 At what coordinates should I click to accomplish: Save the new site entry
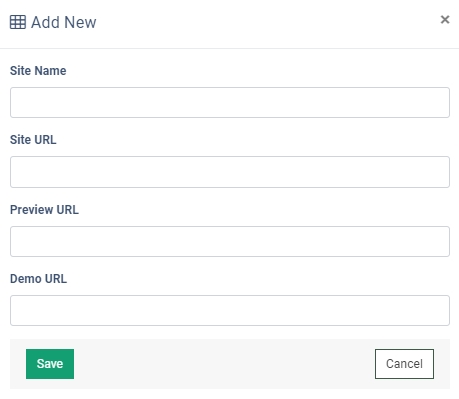[x=50, y=364]
